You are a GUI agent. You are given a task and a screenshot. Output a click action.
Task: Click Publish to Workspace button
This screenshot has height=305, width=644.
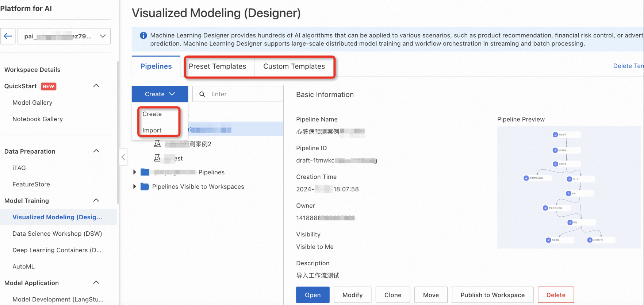[492, 295]
